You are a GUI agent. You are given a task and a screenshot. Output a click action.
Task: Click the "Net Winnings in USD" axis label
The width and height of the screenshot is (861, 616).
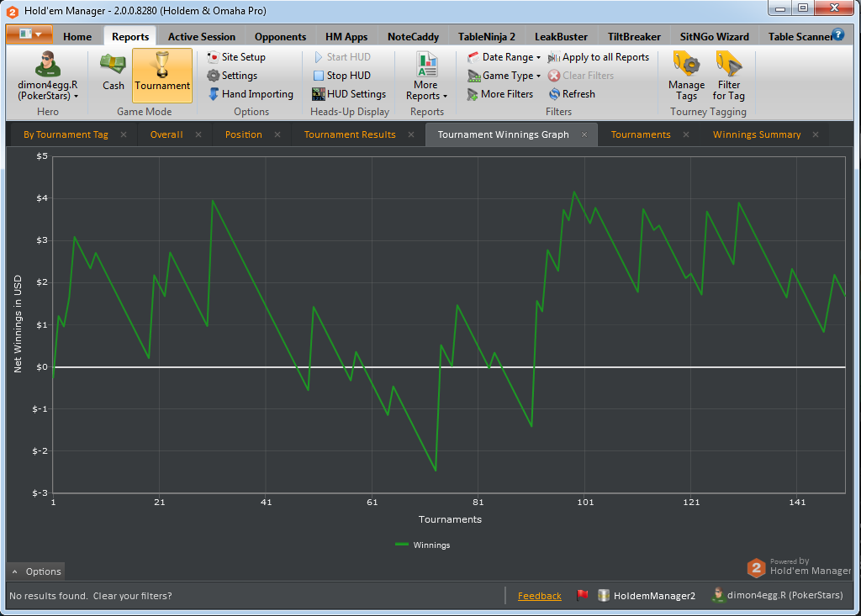pyautogui.click(x=18, y=324)
